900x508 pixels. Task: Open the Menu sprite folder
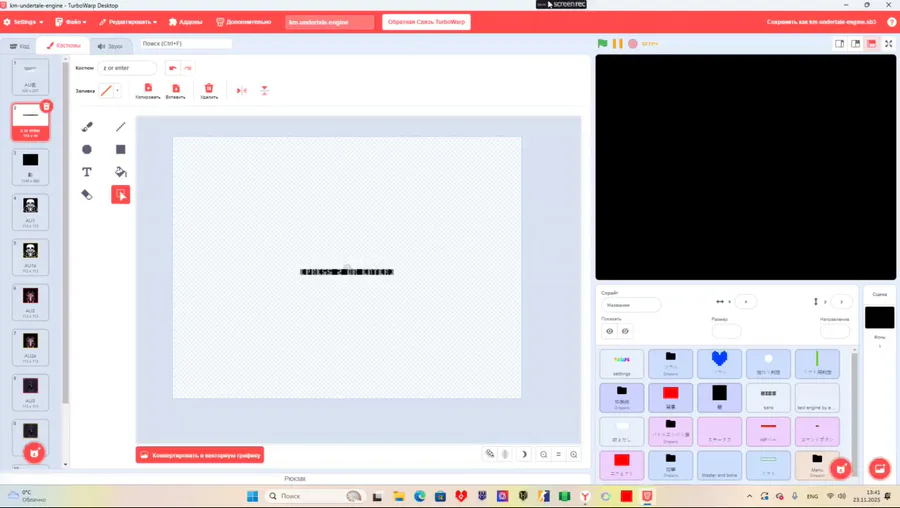click(x=817, y=466)
